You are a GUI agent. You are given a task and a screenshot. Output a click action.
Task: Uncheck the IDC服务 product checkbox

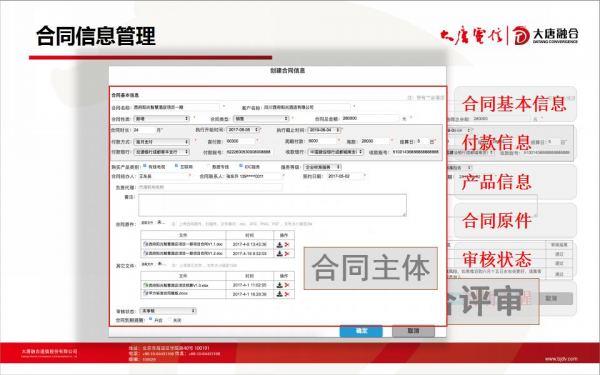241,166
